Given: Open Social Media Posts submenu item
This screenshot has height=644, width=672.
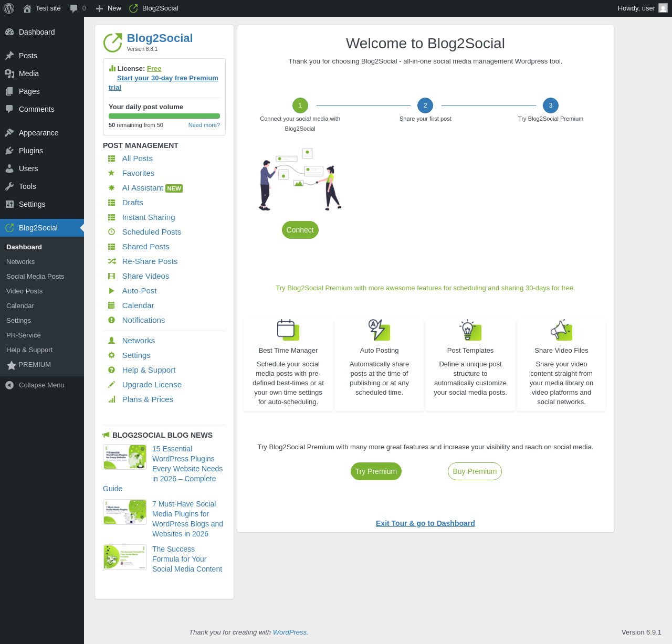Looking at the screenshot, I should point(42,277).
